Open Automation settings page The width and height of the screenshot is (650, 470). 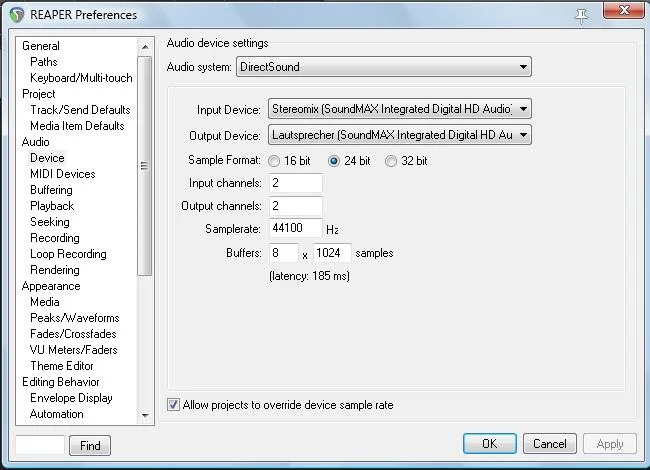(56, 414)
